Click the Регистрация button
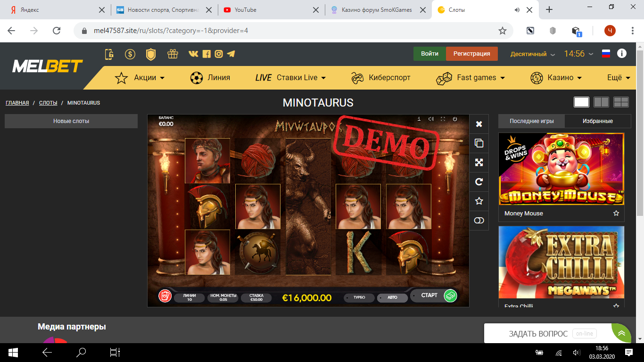This screenshot has height=362, width=644. 471,54
